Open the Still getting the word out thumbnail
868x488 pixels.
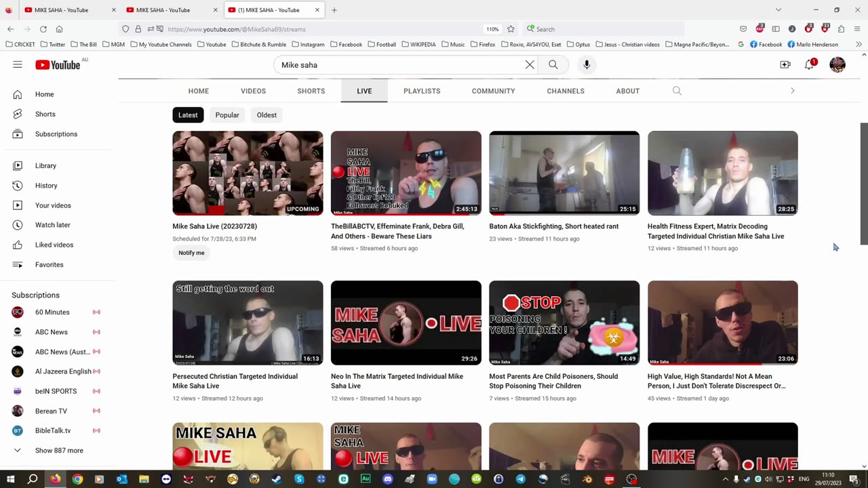pyautogui.click(x=248, y=323)
